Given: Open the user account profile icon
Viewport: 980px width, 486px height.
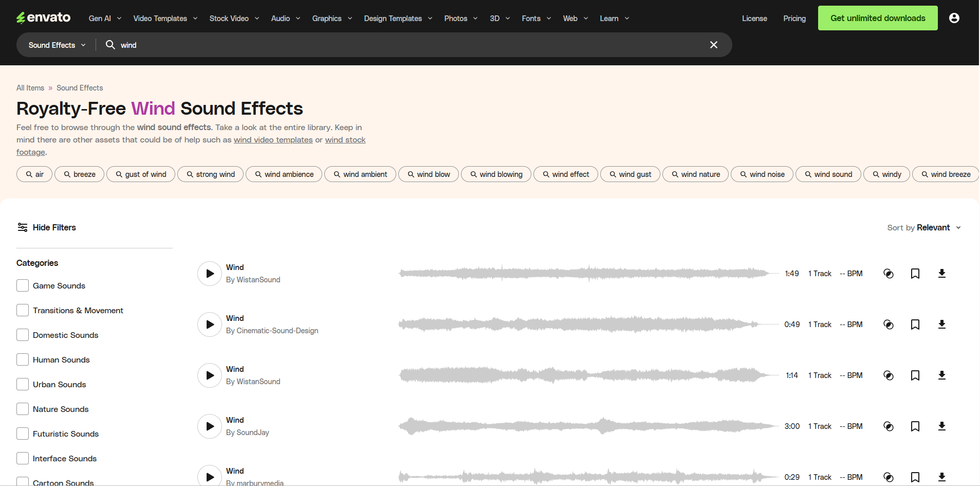Looking at the screenshot, I should point(954,18).
